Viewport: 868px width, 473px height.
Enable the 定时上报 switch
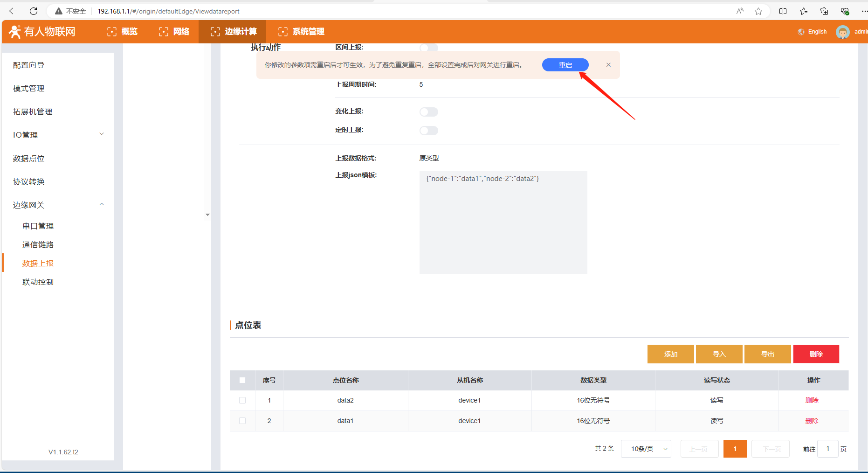428,131
